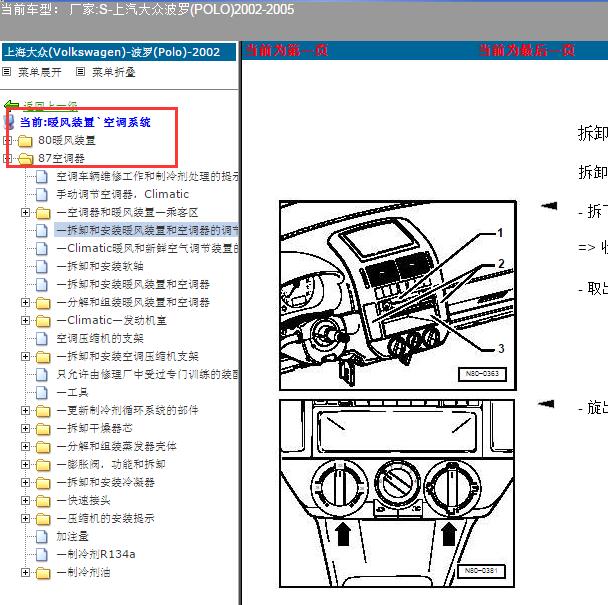Image resolution: width=608 pixels, height=605 pixels.
Task: Click folder icon for 一分解和组装蒸发器壳体
Action: (x=43, y=446)
